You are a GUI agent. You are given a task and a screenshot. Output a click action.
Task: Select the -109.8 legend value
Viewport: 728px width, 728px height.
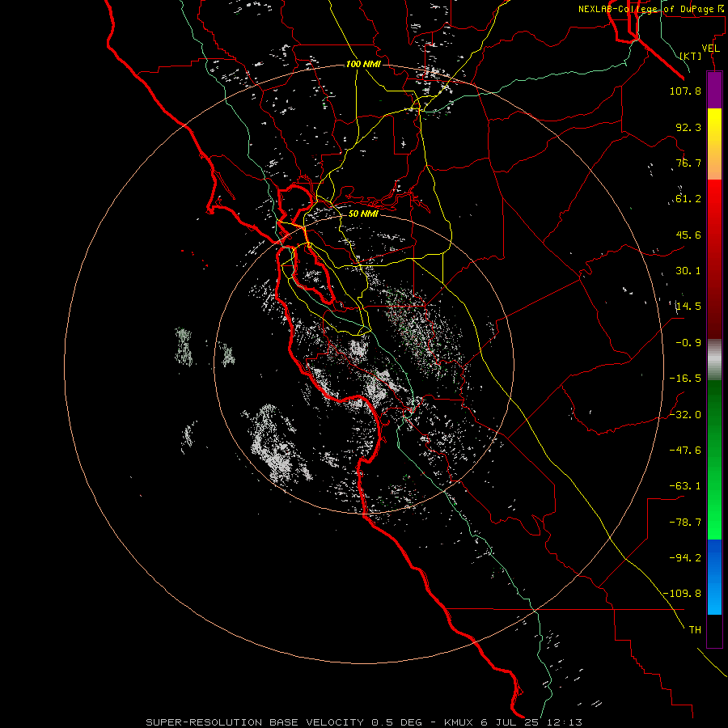coord(683,594)
